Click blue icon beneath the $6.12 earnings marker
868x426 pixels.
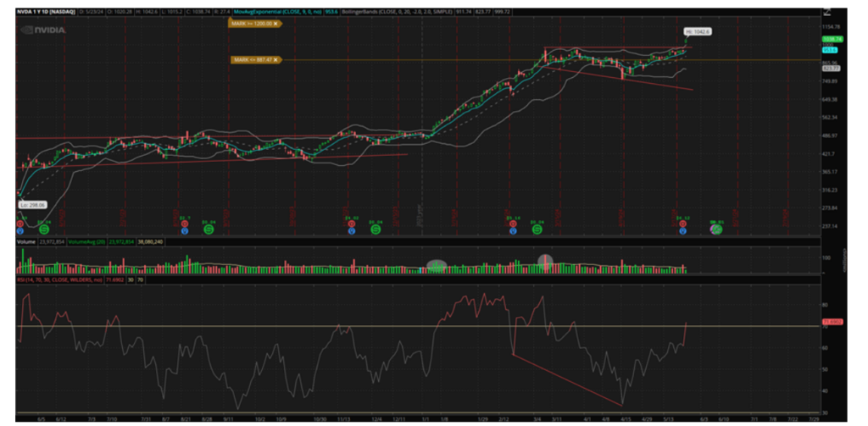[682, 230]
